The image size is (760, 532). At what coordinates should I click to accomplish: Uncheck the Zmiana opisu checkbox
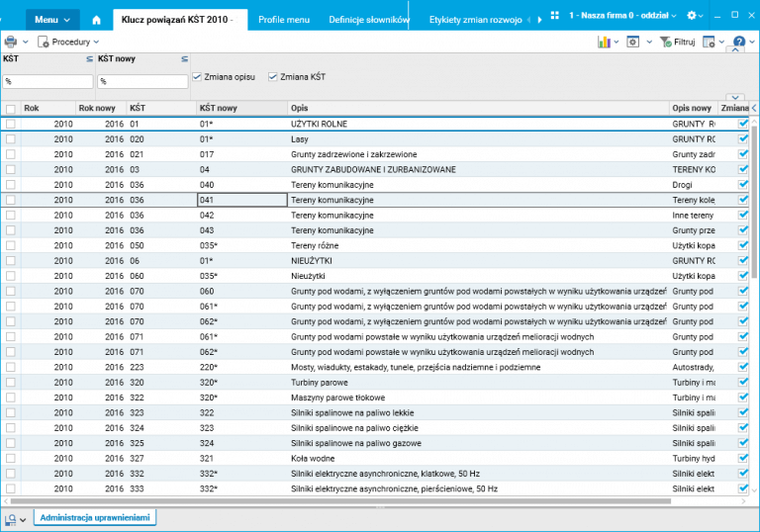point(198,77)
